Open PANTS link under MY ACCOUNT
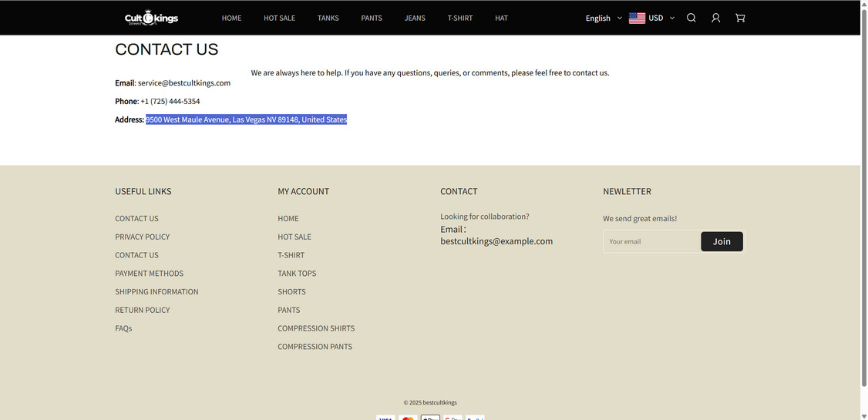Image resolution: width=868 pixels, height=420 pixels. 289,310
